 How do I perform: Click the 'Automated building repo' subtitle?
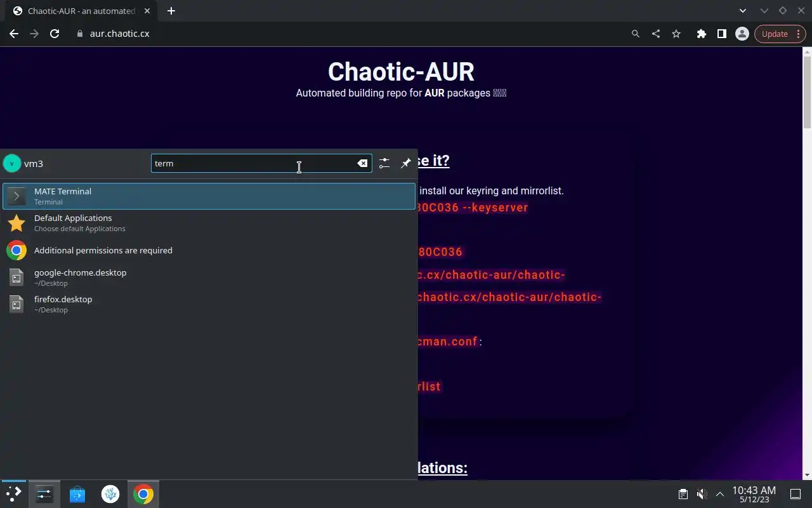point(401,93)
